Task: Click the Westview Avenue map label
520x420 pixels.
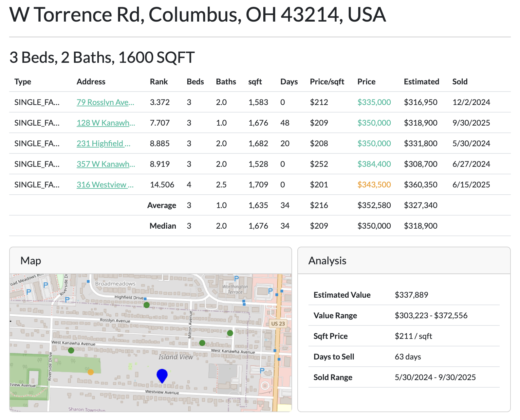Action: pos(162,392)
